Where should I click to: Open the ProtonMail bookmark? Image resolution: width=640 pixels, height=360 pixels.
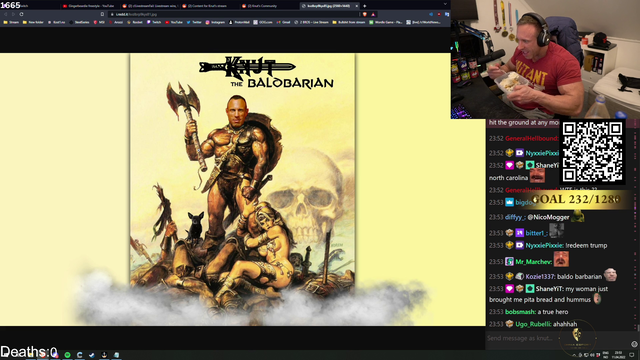click(239, 22)
